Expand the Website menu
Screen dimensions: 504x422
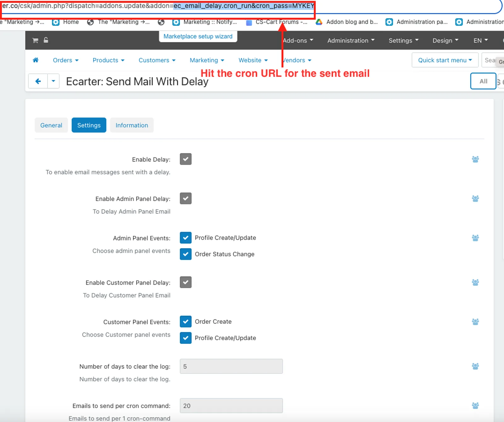(x=253, y=60)
